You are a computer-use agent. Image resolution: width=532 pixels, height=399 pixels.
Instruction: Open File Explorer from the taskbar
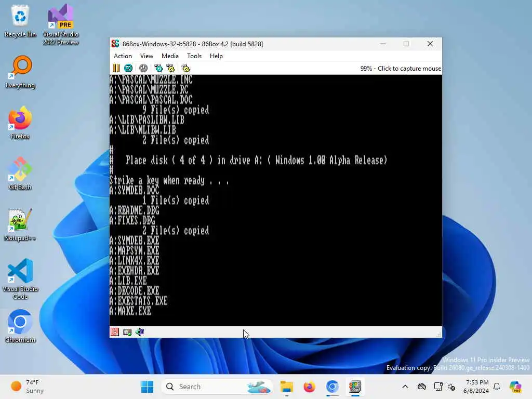point(286,387)
